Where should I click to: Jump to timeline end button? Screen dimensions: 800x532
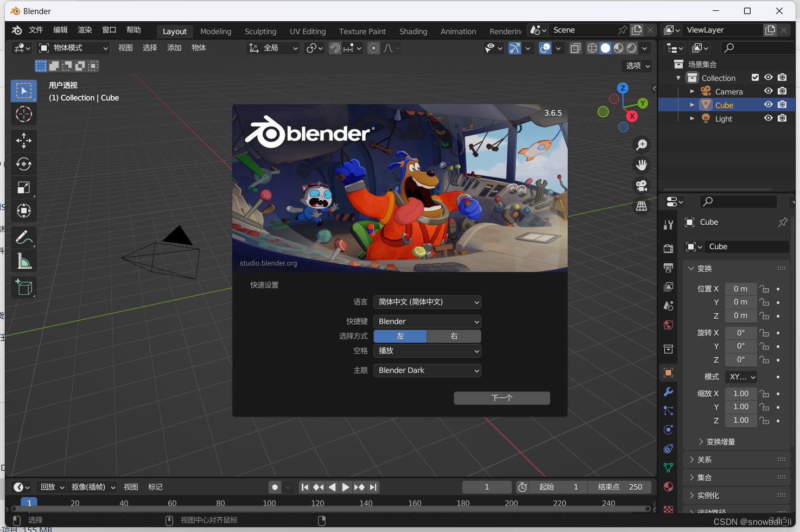pyautogui.click(x=373, y=487)
